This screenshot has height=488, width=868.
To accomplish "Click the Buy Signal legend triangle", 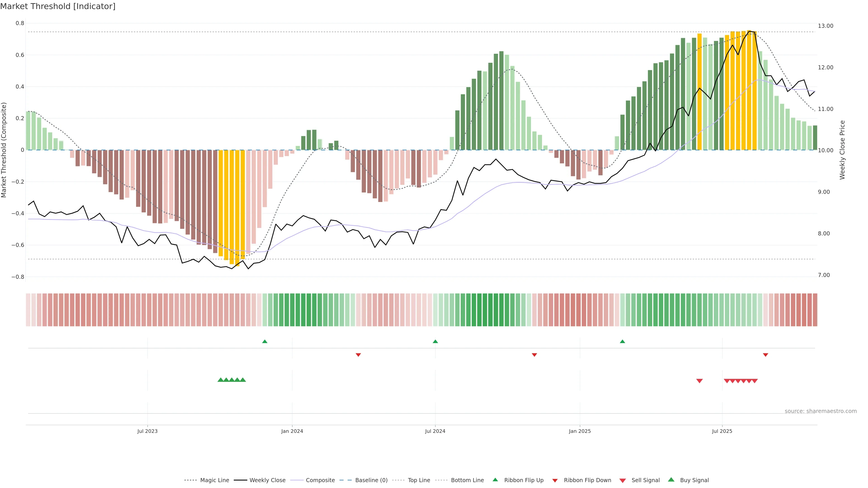I will [x=671, y=480].
